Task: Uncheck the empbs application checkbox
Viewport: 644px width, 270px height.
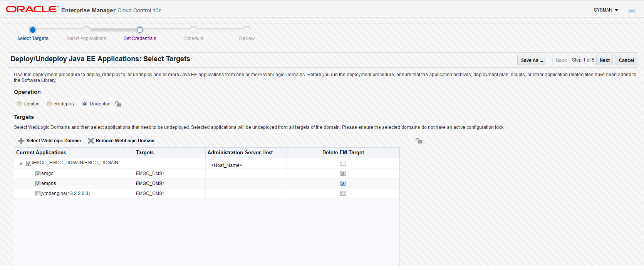Action: pos(38,183)
